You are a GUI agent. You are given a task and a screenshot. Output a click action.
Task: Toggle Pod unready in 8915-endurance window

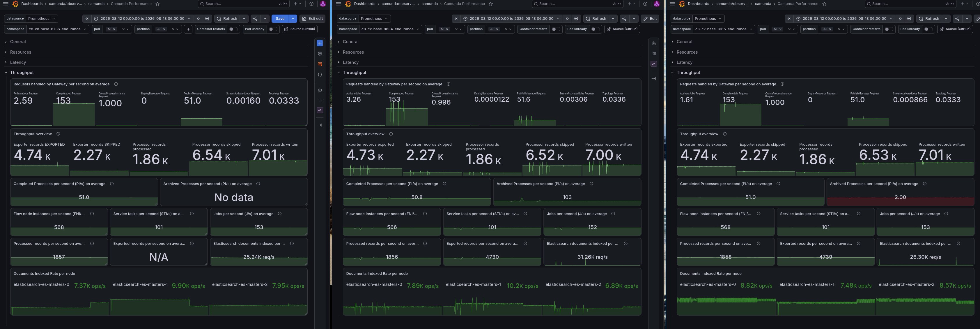[x=928, y=29]
